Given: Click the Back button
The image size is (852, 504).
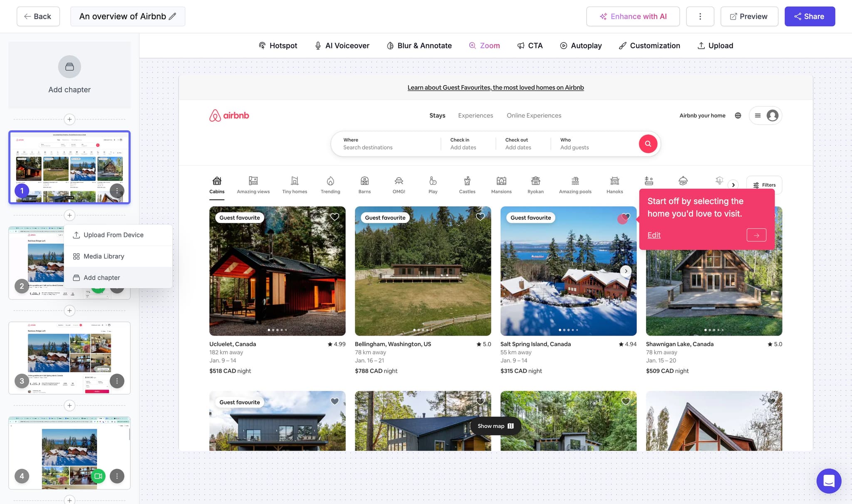Looking at the screenshot, I should pyautogui.click(x=38, y=17).
